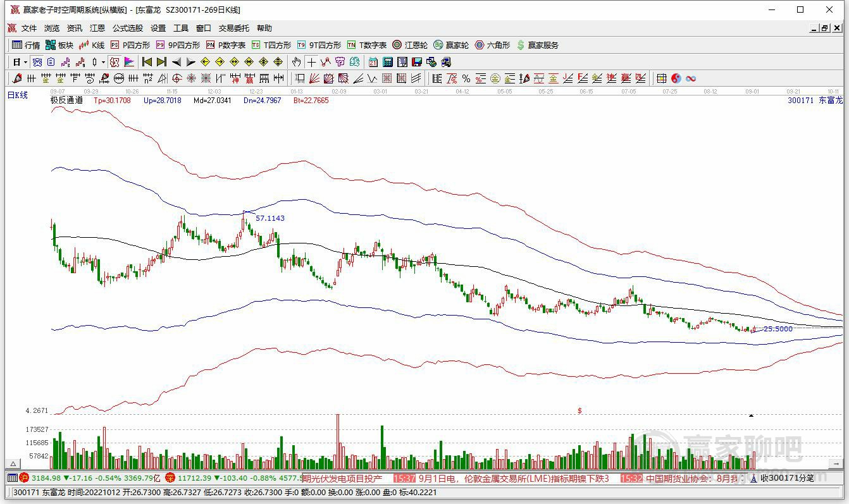The image size is (849, 504).
Task: Click the red floppy disk save icon
Action: point(417,62)
